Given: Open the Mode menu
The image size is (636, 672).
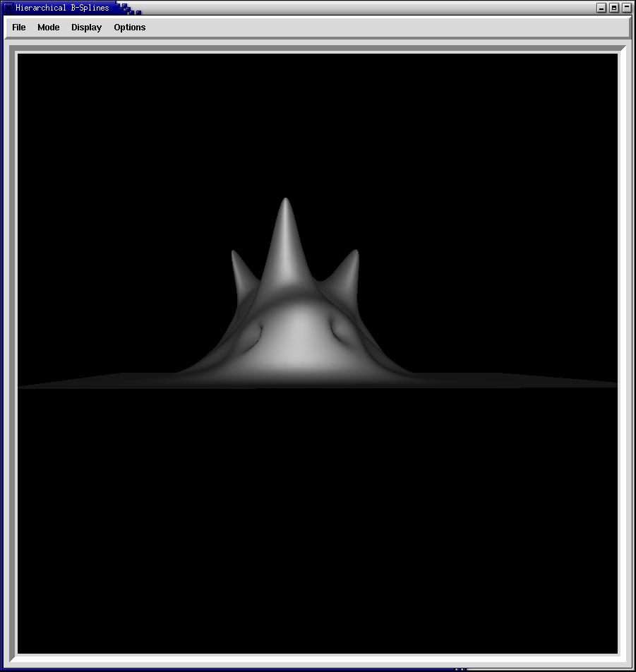Looking at the screenshot, I should tap(49, 28).
